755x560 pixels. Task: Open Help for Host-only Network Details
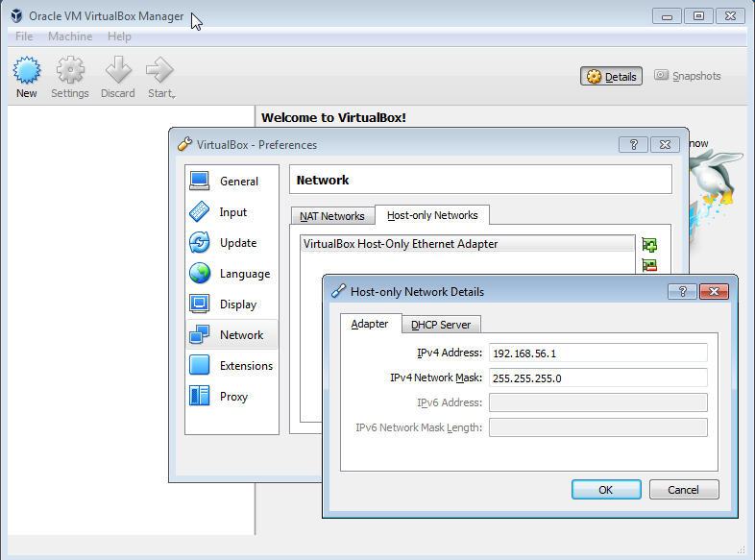point(682,291)
